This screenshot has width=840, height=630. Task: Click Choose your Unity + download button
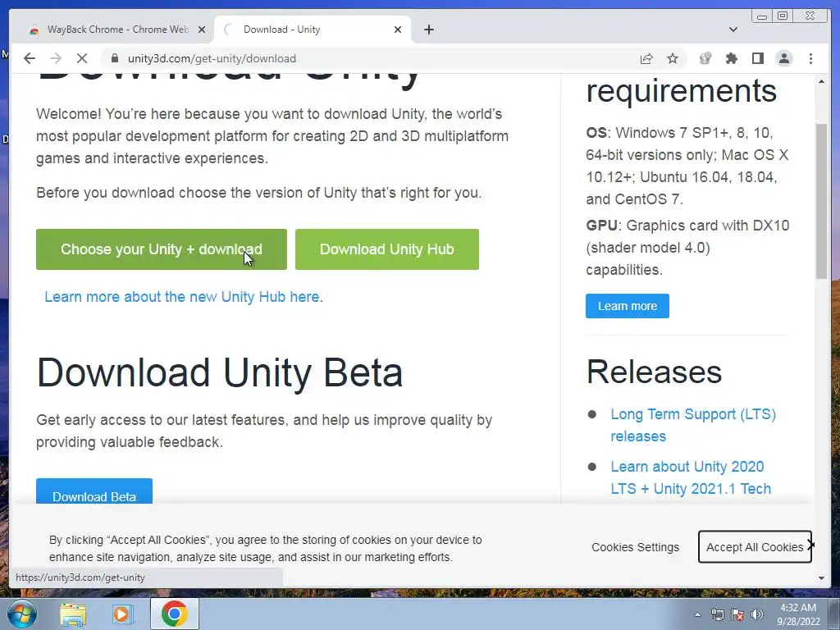click(x=162, y=249)
